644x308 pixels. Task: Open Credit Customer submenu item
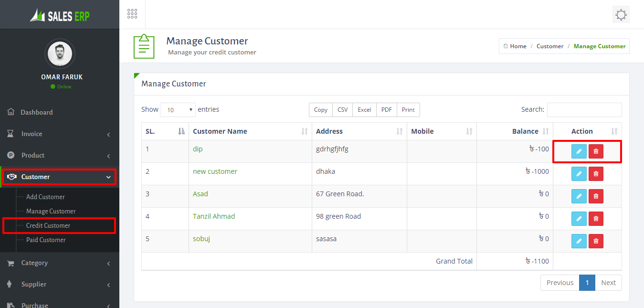tap(48, 225)
